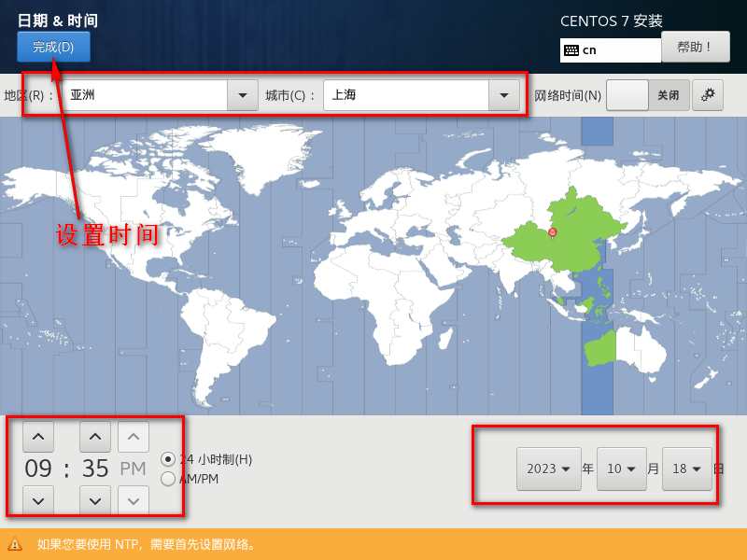Select the AM/PM radio button

click(168, 479)
